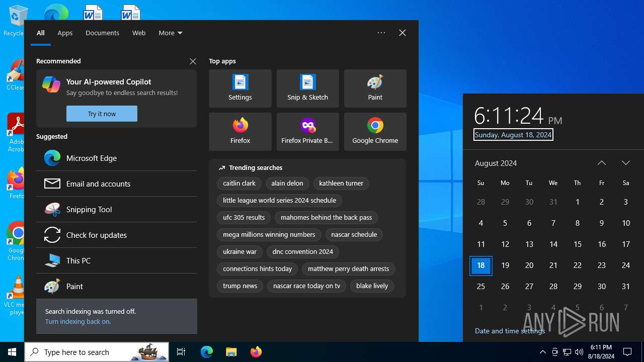Select August 12 in the calendar
The image size is (644, 362).
click(x=505, y=244)
